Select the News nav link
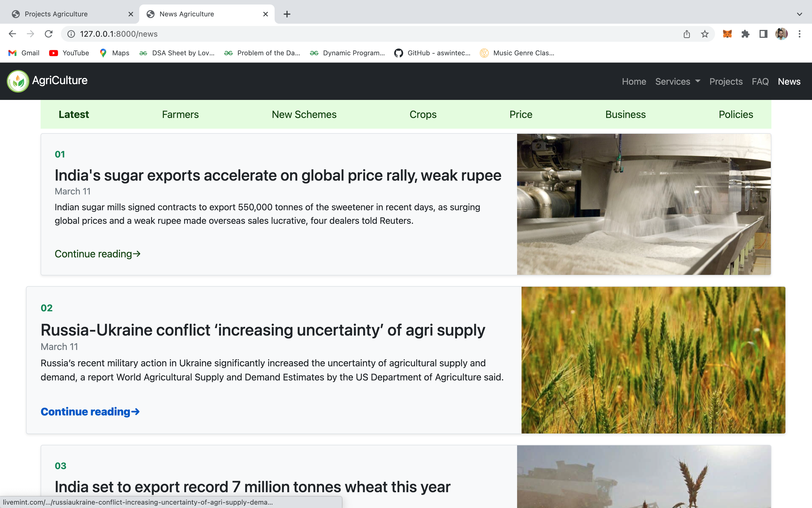Viewport: 812px width, 508px height. point(789,82)
